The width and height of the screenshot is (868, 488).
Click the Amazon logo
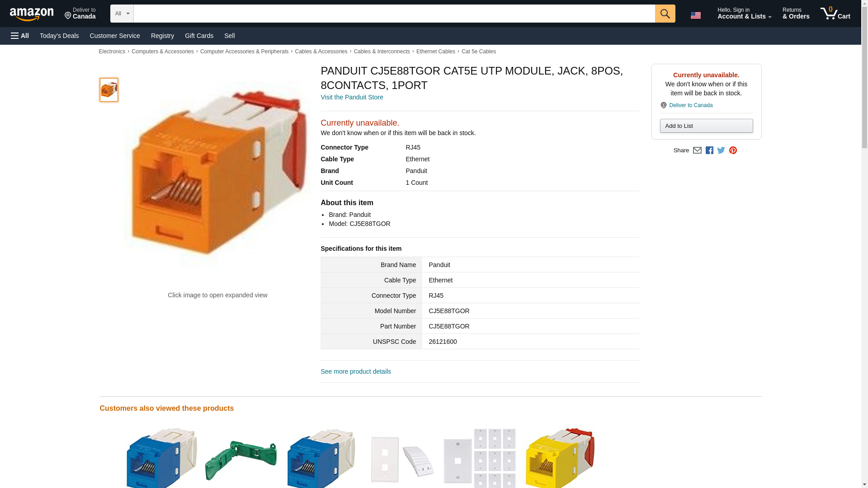coord(32,14)
